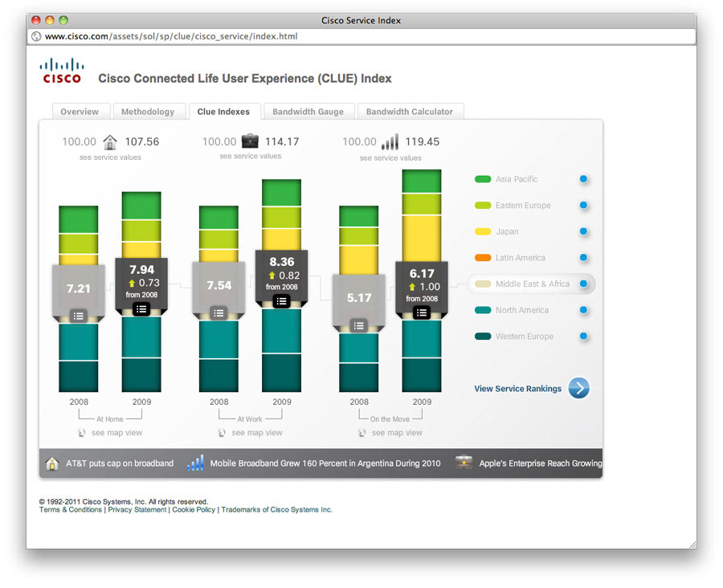This screenshot has width=723, height=588.
Task: Click the Japan yellow legend swatch
Action: point(483,231)
